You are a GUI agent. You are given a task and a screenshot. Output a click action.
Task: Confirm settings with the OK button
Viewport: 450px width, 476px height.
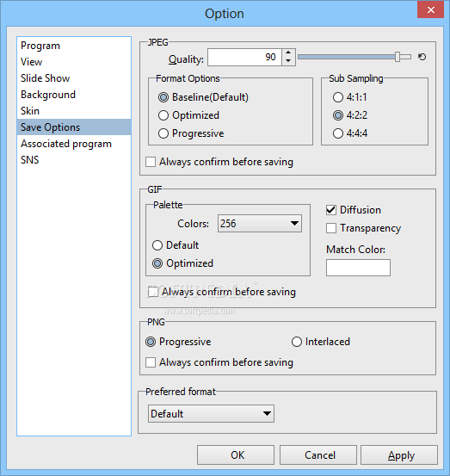pyautogui.click(x=236, y=455)
